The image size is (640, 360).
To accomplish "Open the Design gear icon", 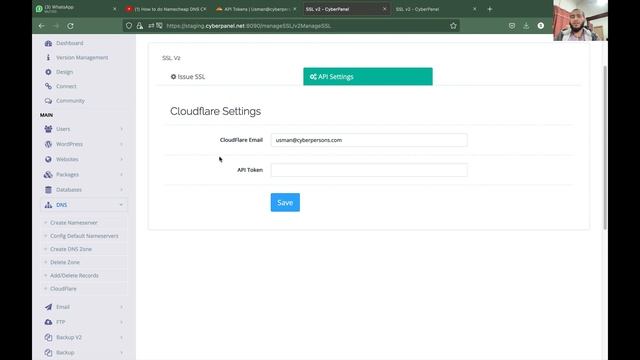I will click(48, 72).
